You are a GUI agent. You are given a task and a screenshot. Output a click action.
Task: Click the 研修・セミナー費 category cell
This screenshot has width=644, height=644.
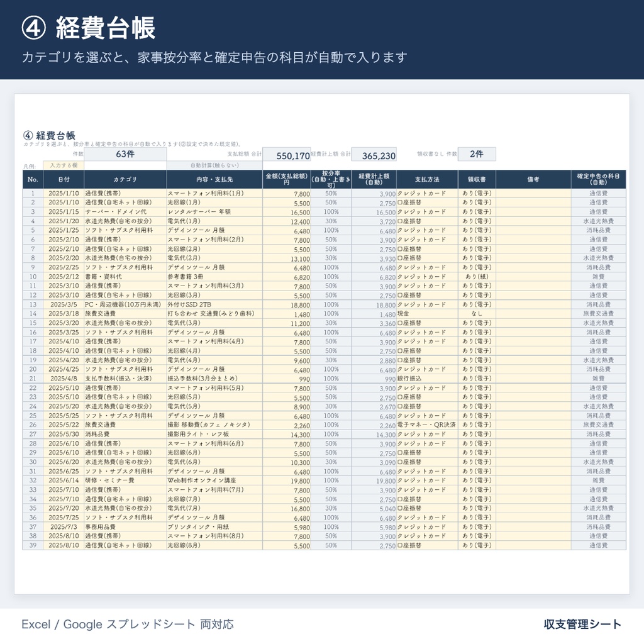click(125, 480)
